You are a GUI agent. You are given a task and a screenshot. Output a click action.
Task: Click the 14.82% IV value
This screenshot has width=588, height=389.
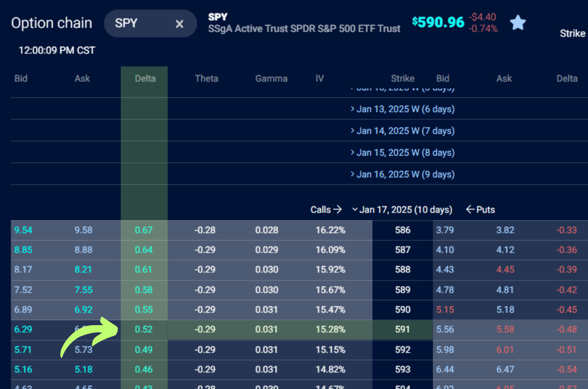tap(330, 369)
